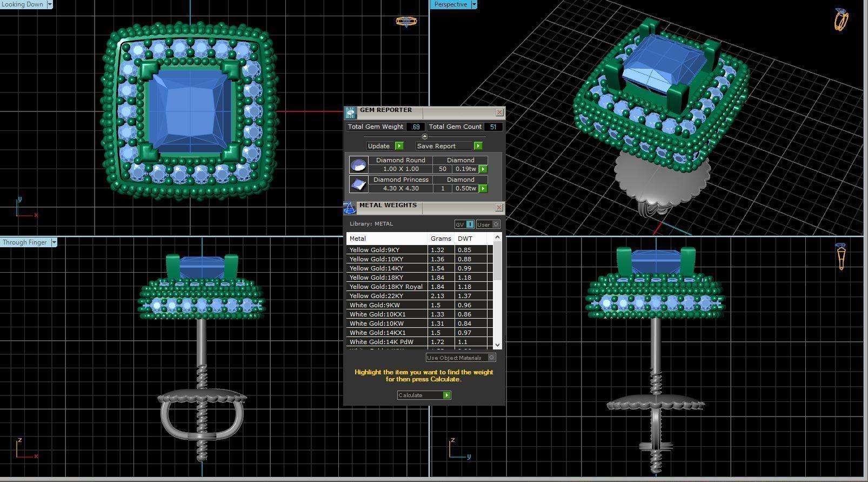The height and width of the screenshot is (482, 868).
Task: Click the Grams column header
Action: [x=441, y=239]
